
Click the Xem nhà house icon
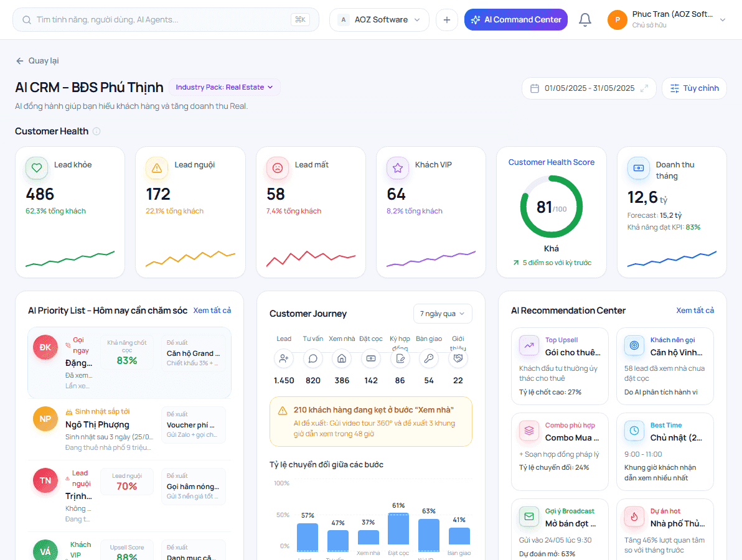(342, 358)
